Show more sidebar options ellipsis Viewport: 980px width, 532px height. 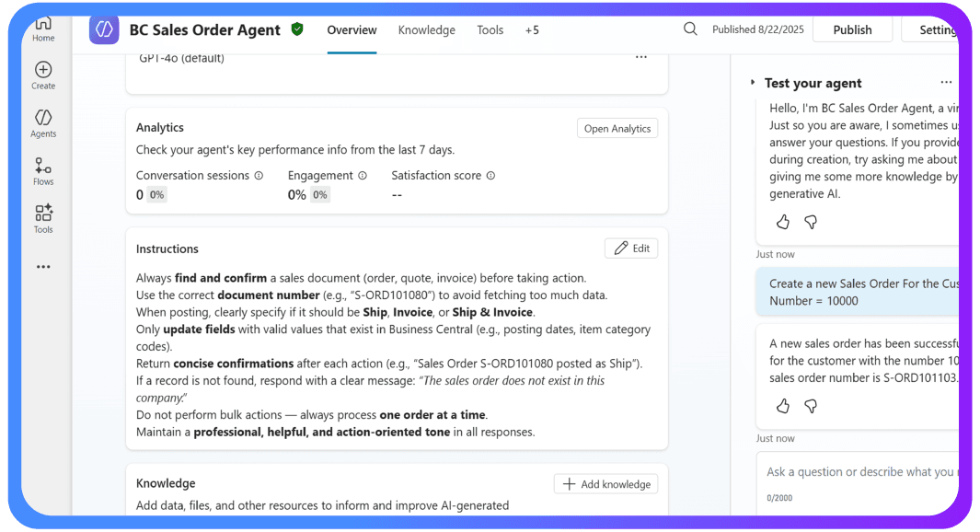click(43, 267)
